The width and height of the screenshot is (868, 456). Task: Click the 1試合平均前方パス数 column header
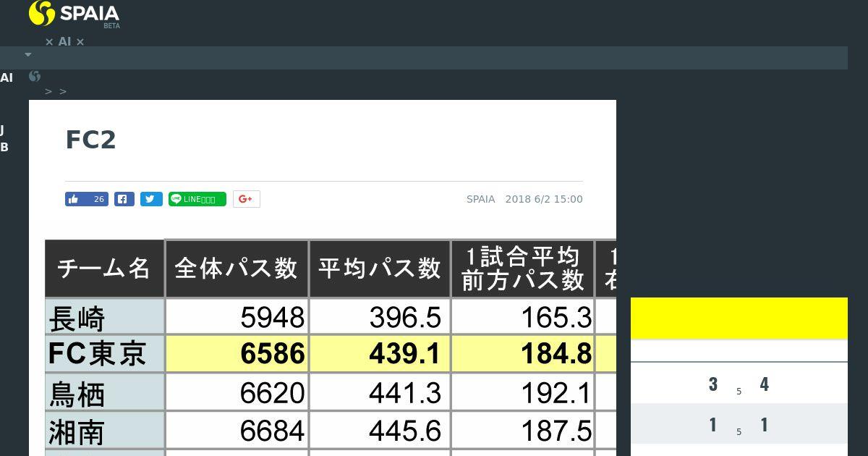(x=522, y=269)
